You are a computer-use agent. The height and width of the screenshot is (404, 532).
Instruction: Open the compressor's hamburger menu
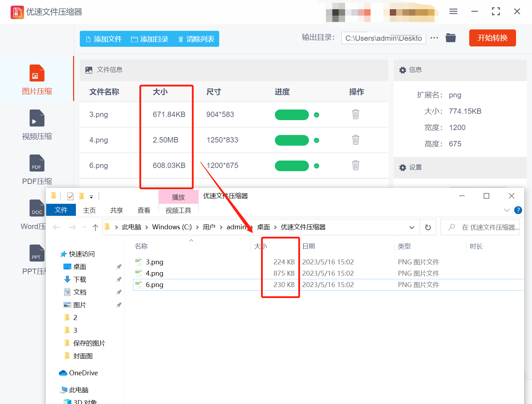pos(453,11)
